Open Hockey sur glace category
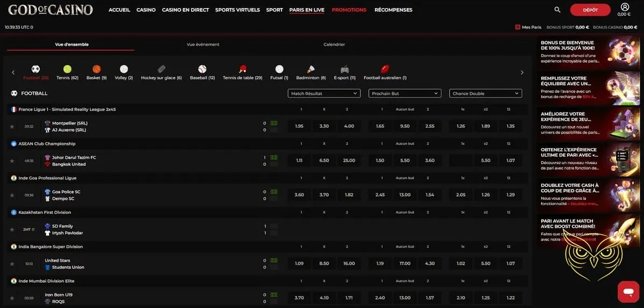644x308 pixels. 161,69
